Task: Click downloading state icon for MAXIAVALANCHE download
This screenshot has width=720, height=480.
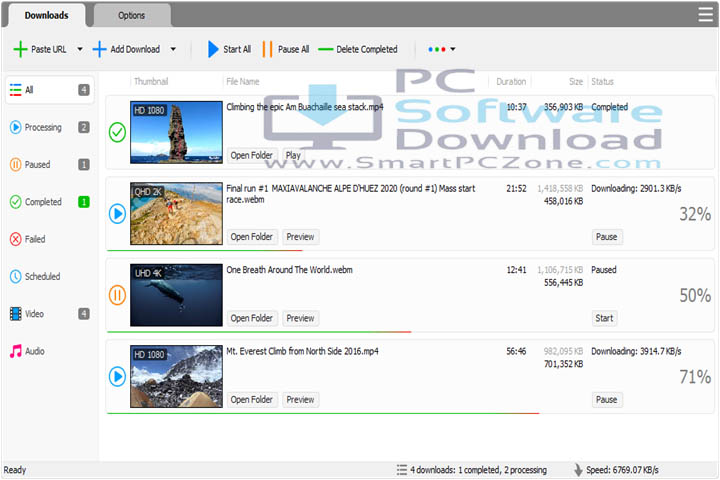Action: tap(117, 214)
